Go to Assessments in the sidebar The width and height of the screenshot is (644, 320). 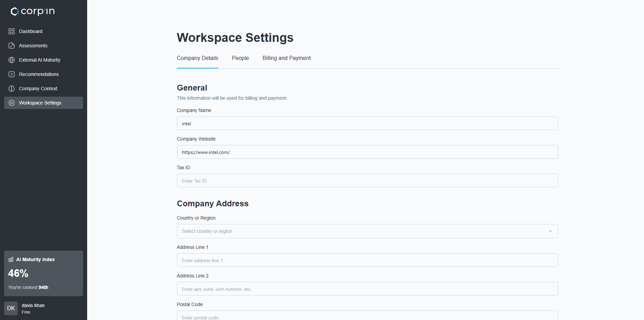(44, 46)
